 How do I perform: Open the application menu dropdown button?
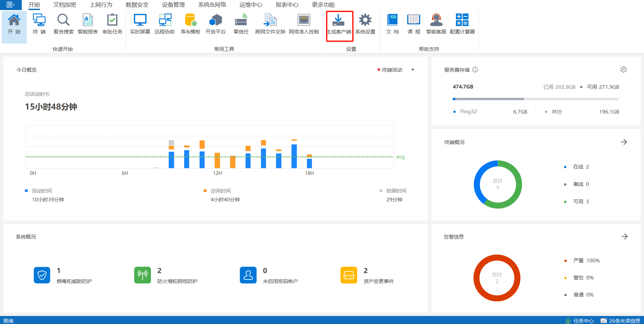11,5
